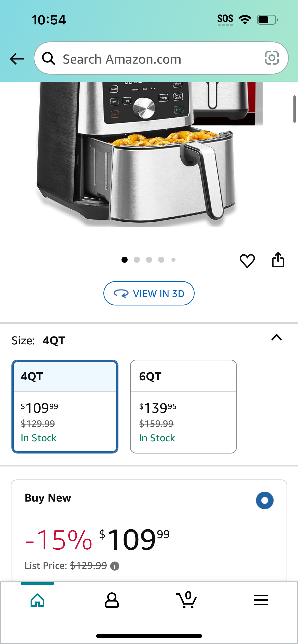Select the Buy New radio button
Image resolution: width=298 pixels, height=644 pixels.
[x=265, y=500]
